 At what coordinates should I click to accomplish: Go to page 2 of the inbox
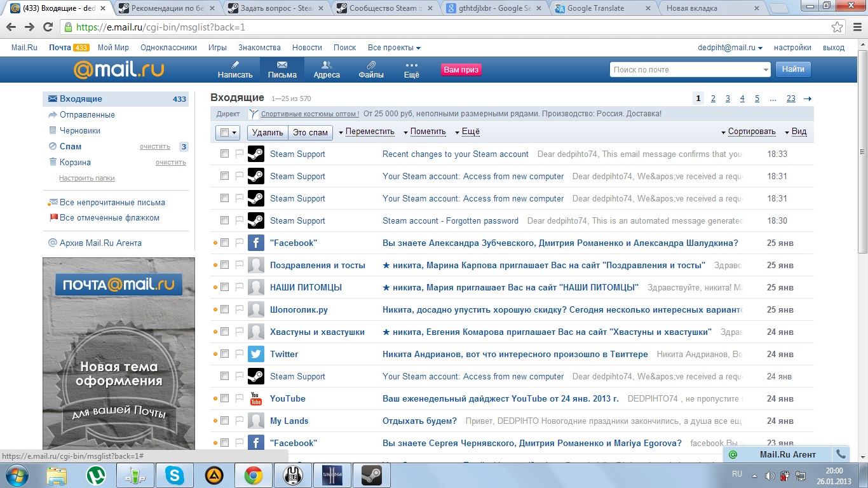pos(713,98)
